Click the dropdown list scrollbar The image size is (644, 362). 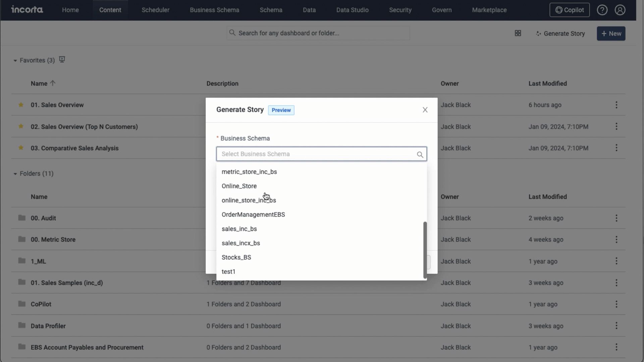pos(425,250)
